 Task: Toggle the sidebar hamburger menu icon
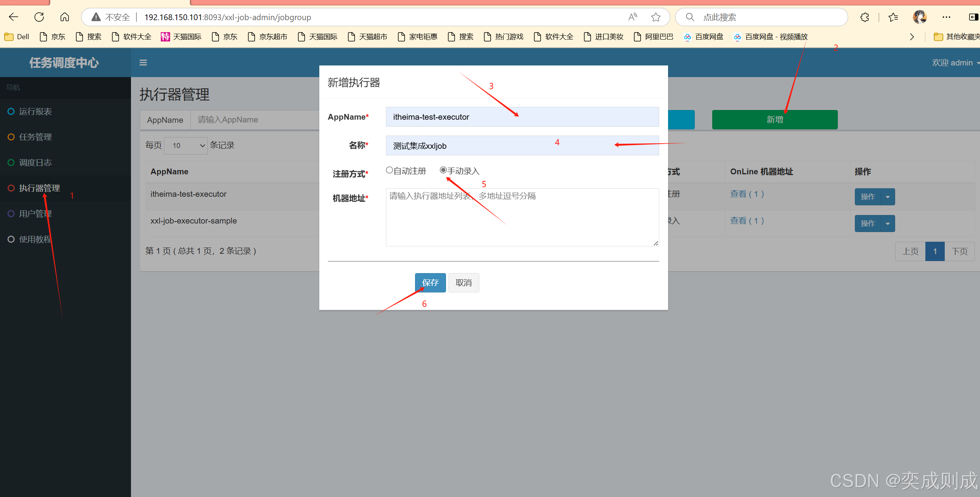coord(143,63)
